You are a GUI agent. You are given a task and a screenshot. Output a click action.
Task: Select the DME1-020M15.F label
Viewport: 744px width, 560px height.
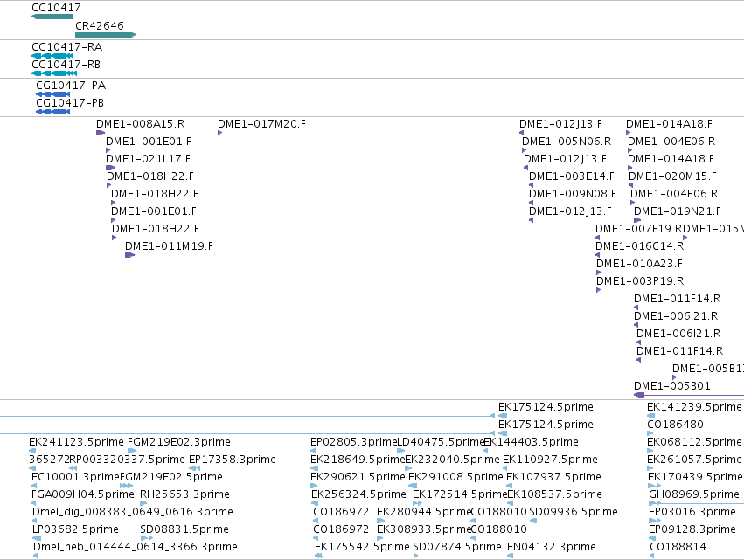(x=672, y=176)
